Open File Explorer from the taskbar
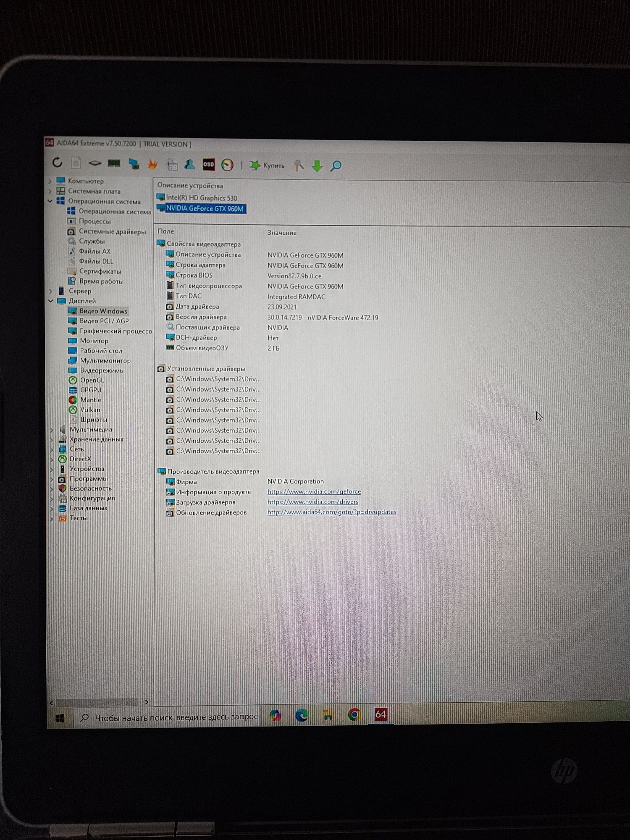The width and height of the screenshot is (630, 840). (x=328, y=715)
